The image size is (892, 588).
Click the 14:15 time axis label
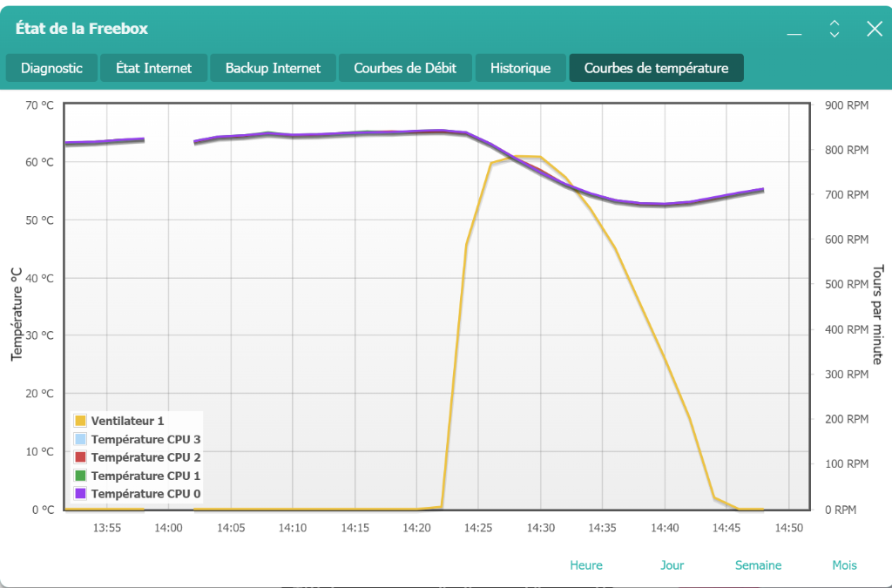355,528
